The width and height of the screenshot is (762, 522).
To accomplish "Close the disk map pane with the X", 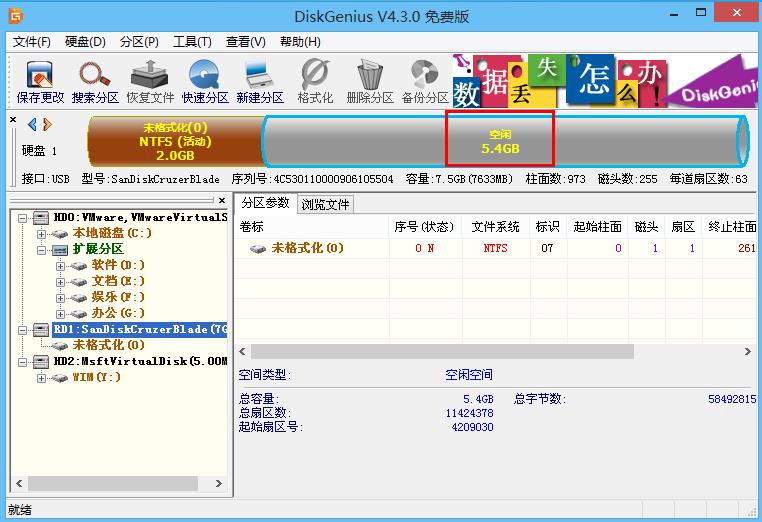I will (x=13, y=119).
